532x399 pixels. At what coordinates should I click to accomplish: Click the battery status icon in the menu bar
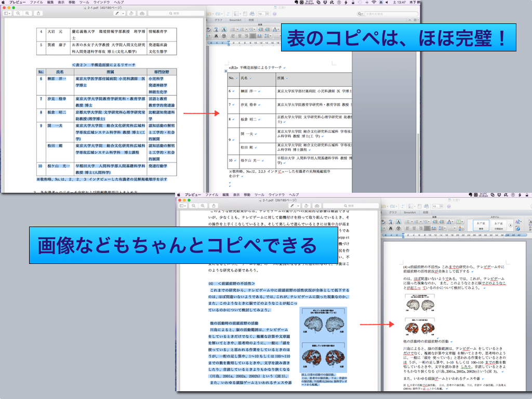coord(345,3)
